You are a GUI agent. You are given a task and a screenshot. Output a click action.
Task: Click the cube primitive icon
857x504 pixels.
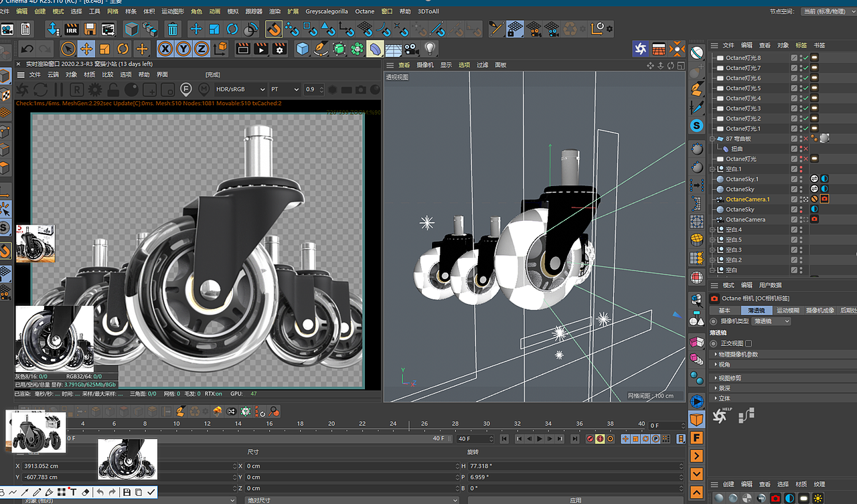click(x=303, y=49)
